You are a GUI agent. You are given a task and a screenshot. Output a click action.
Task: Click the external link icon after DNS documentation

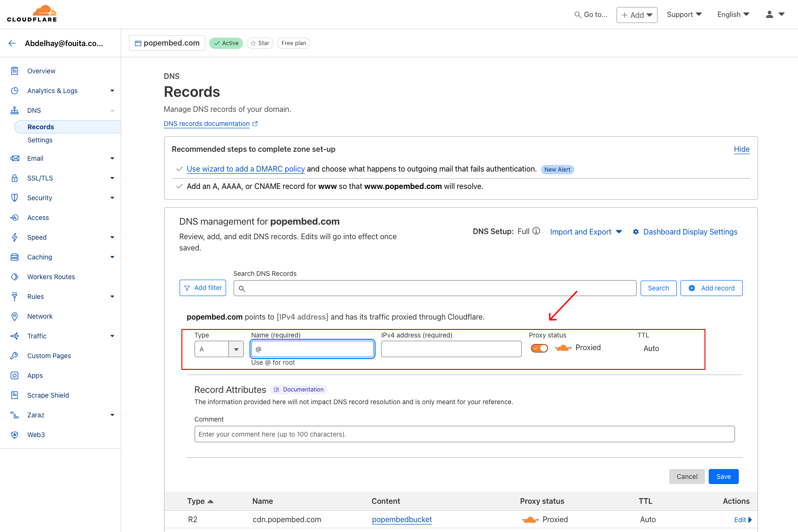pyautogui.click(x=255, y=124)
